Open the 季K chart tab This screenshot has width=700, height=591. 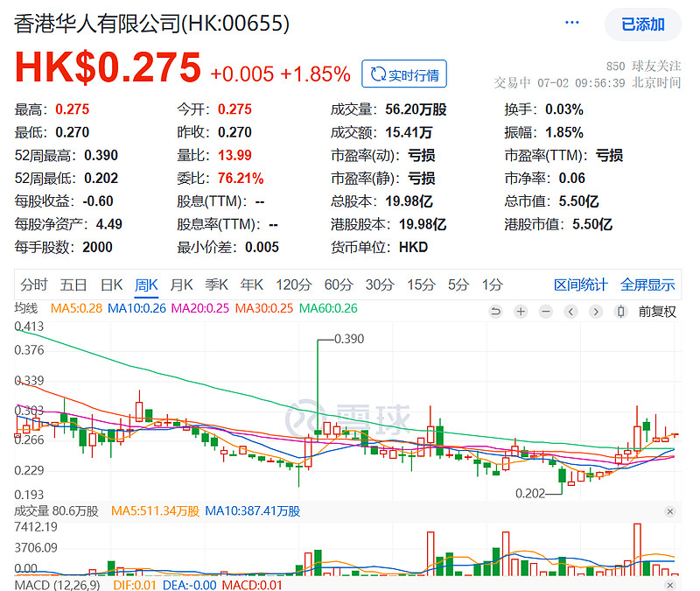point(216,285)
